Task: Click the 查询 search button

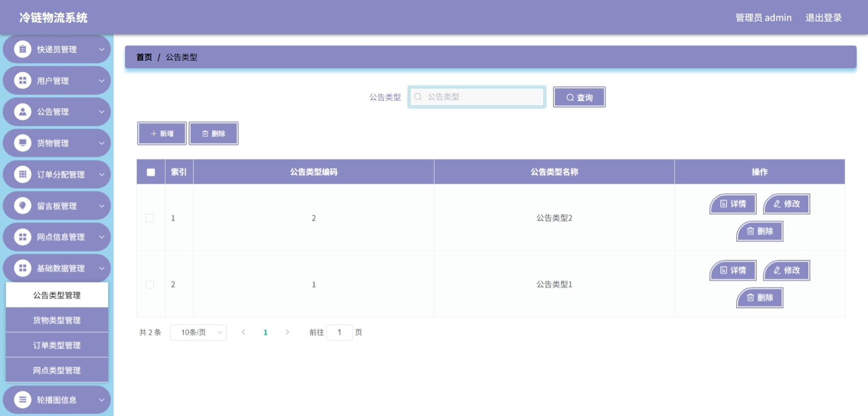Action: click(579, 97)
